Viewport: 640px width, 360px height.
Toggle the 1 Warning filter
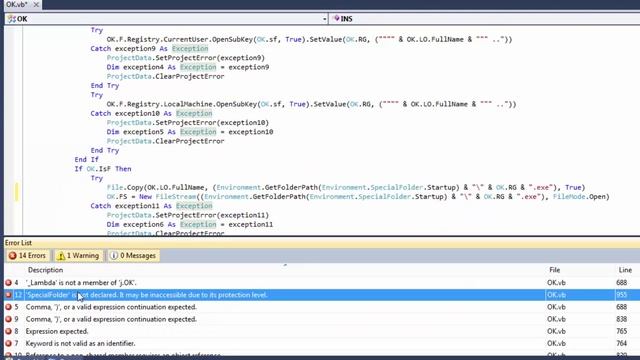[x=78, y=256]
